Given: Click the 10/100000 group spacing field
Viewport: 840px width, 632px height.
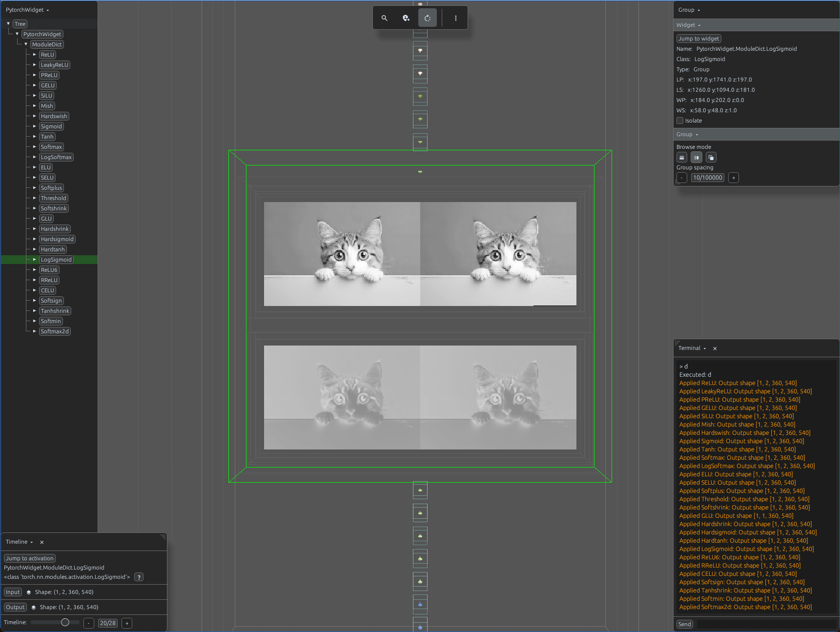Looking at the screenshot, I should (708, 178).
